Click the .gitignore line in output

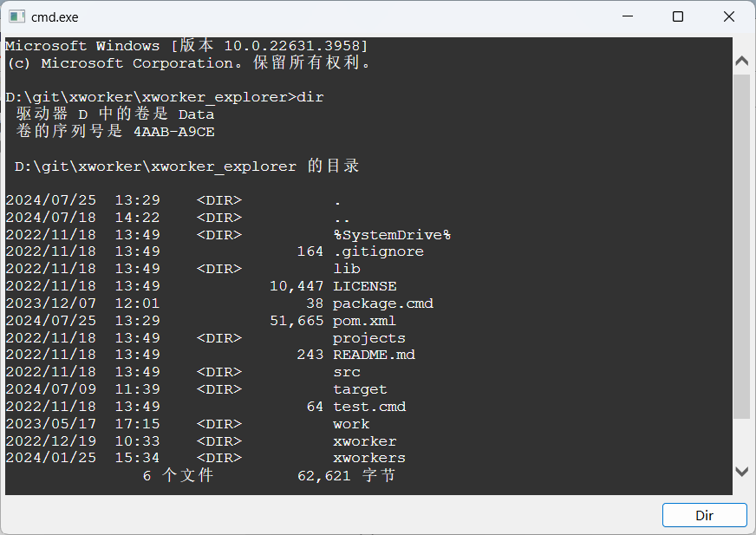tap(214, 251)
